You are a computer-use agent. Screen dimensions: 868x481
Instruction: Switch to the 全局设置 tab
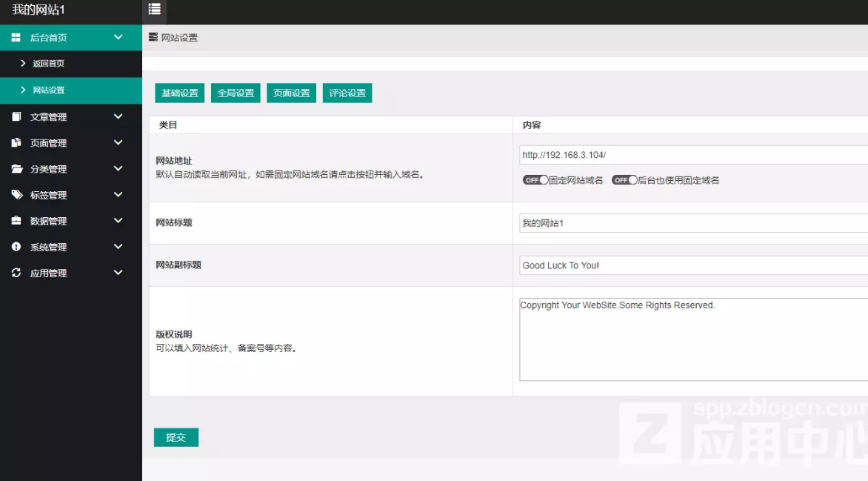[236, 93]
